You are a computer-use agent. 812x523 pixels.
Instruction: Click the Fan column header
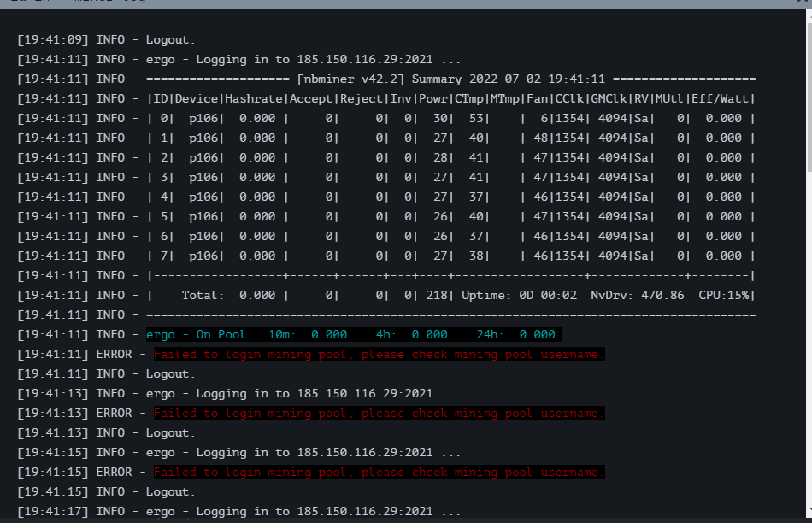(x=537, y=99)
